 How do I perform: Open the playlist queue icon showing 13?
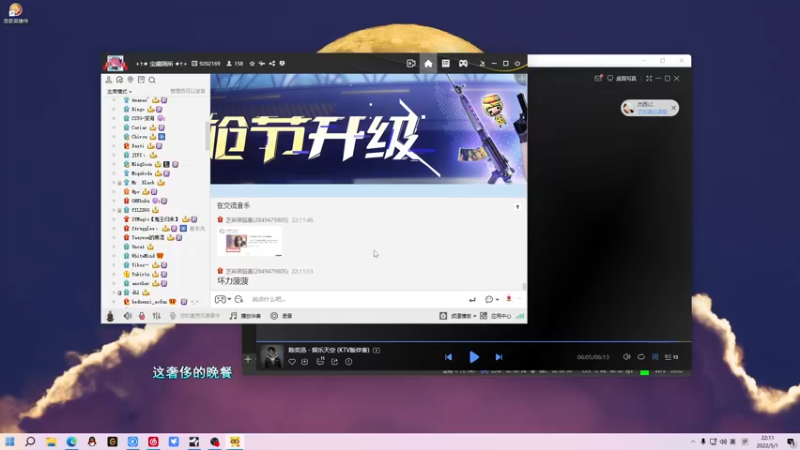tap(671, 357)
